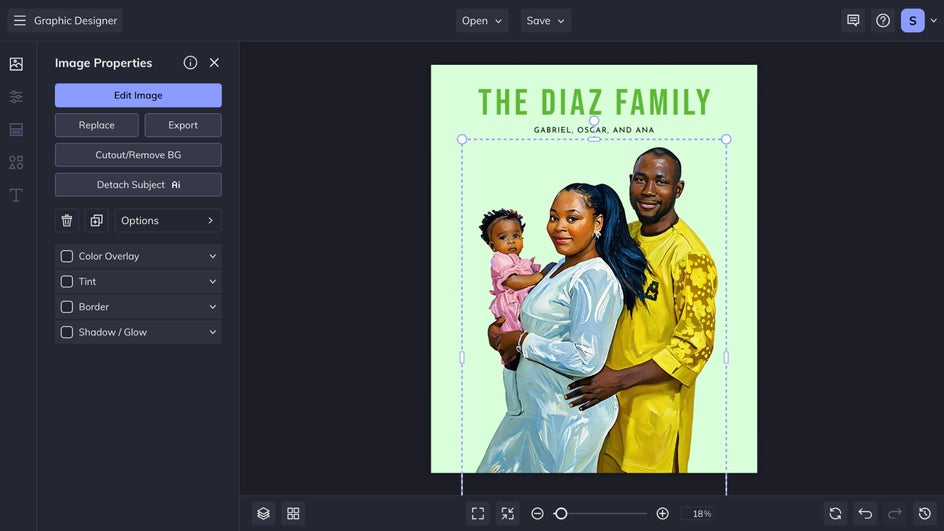Click the right-side selection edge handle
Image resolution: width=944 pixels, height=531 pixels.
pyautogui.click(x=726, y=358)
